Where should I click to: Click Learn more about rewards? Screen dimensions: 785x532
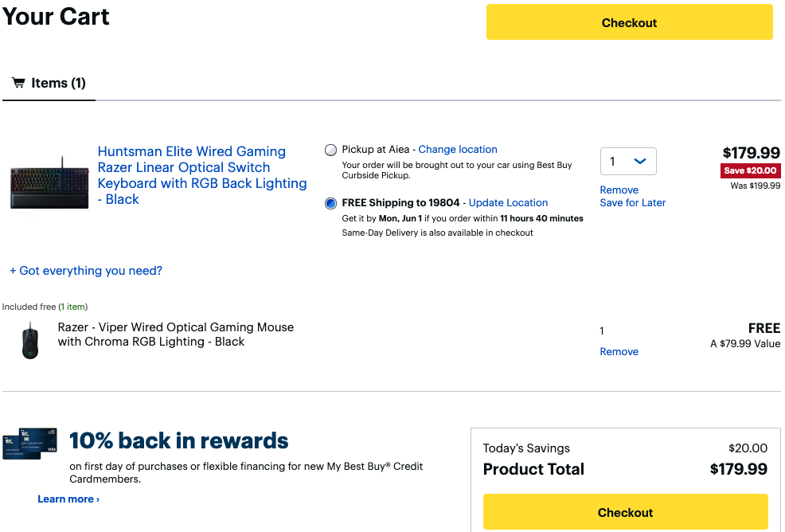68,499
